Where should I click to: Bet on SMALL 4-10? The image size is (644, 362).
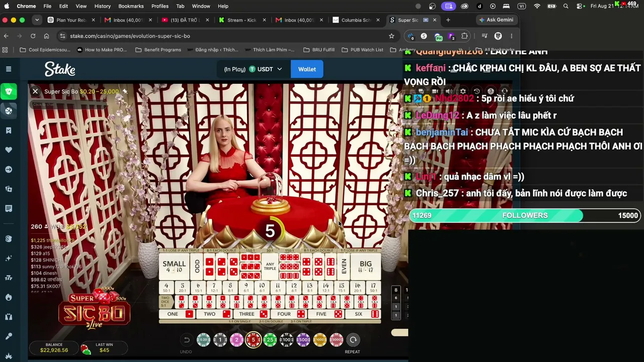coord(174,266)
